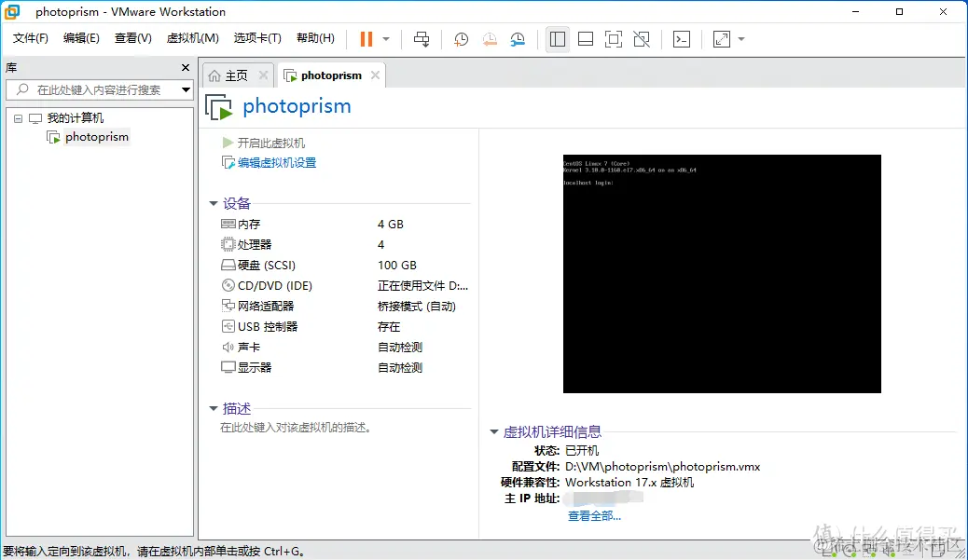Open the Snapshot Manager
This screenshot has height=560, width=968.
(x=519, y=39)
